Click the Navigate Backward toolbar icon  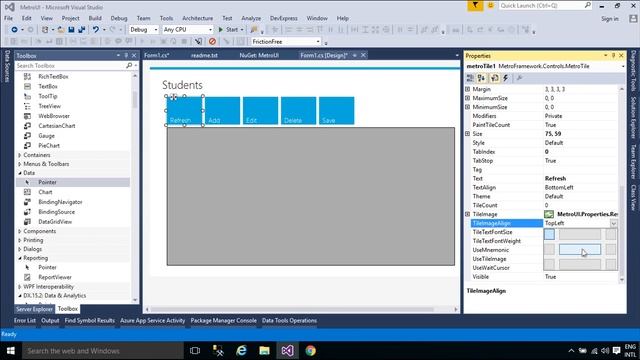[x=14, y=30]
